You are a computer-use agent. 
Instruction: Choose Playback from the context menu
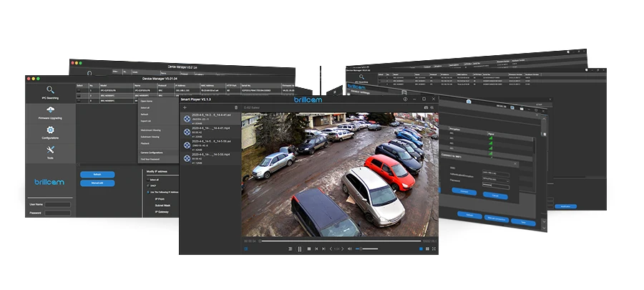[144, 144]
